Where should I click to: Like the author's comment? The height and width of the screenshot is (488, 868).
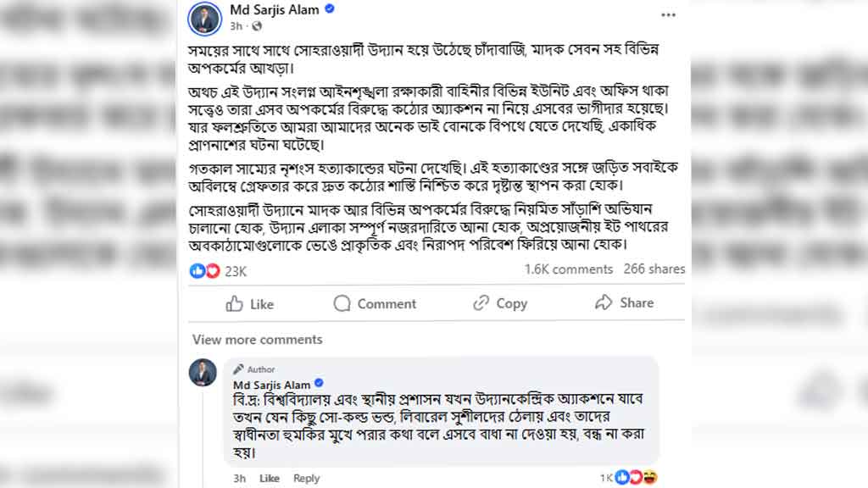click(270, 479)
